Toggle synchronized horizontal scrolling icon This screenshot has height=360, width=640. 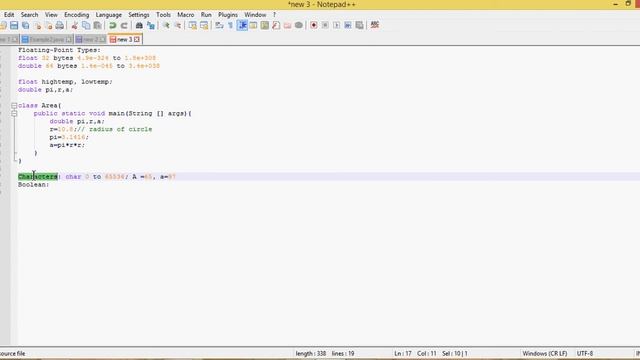point(204,25)
